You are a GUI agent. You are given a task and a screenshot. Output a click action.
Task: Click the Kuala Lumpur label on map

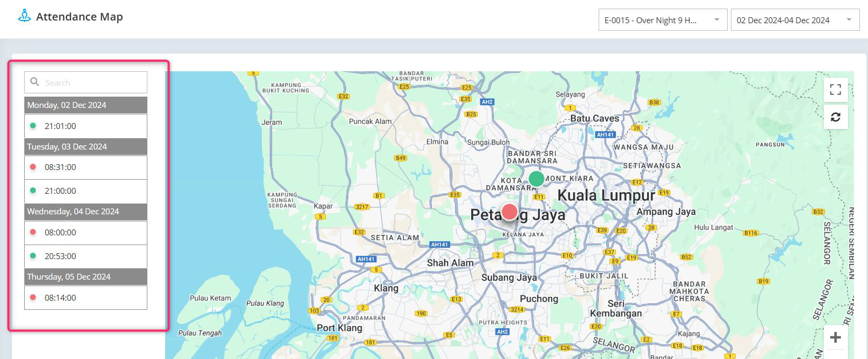click(x=606, y=195)
